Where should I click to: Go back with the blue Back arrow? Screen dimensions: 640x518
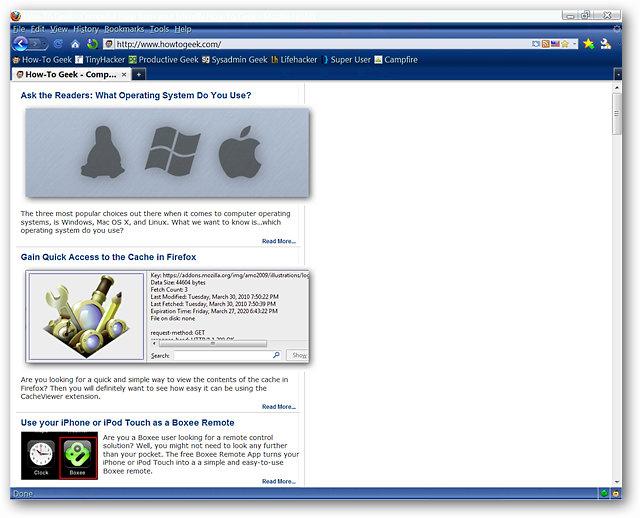coord(20,43)
